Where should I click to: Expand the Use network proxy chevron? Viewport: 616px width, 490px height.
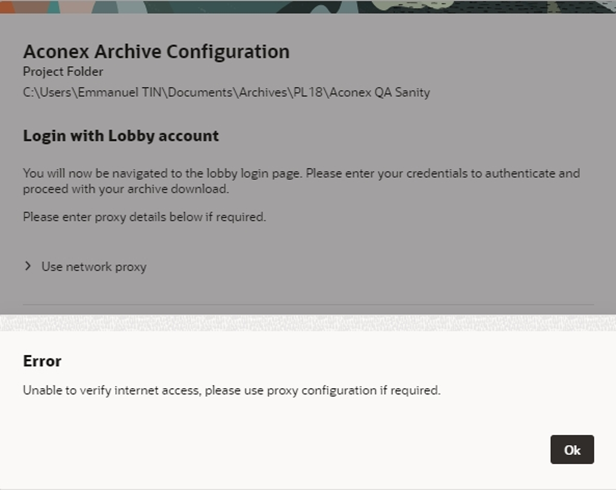(28, 266)
